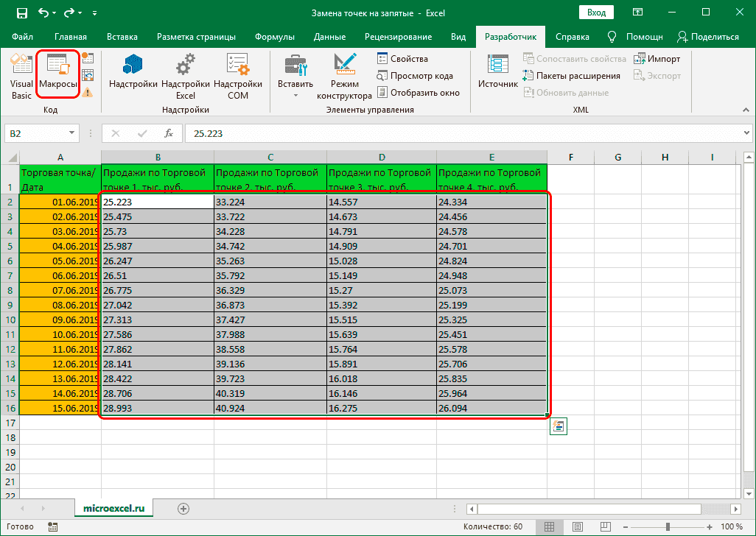The image size is (756, 536).
Task: Toggle Режим конструктора design mode
Action: tap(344, 77)
